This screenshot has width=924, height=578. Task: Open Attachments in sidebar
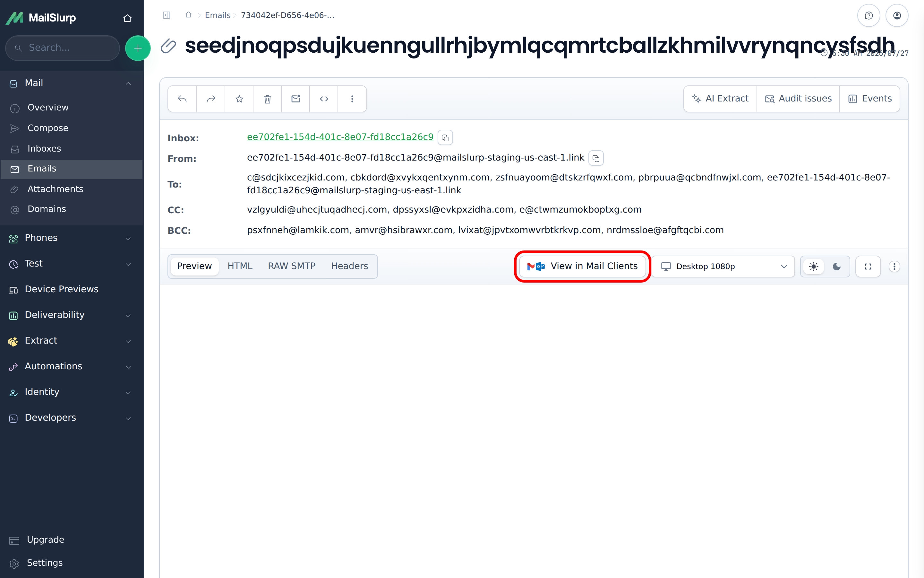(x=72, y=189)
